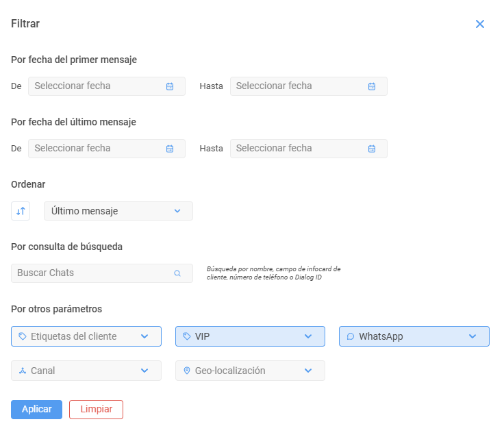This screenshot has height=437, width=504.
Task: Close the Filtrar dialog
Action: pyautogui.click(x=479, y=24)
